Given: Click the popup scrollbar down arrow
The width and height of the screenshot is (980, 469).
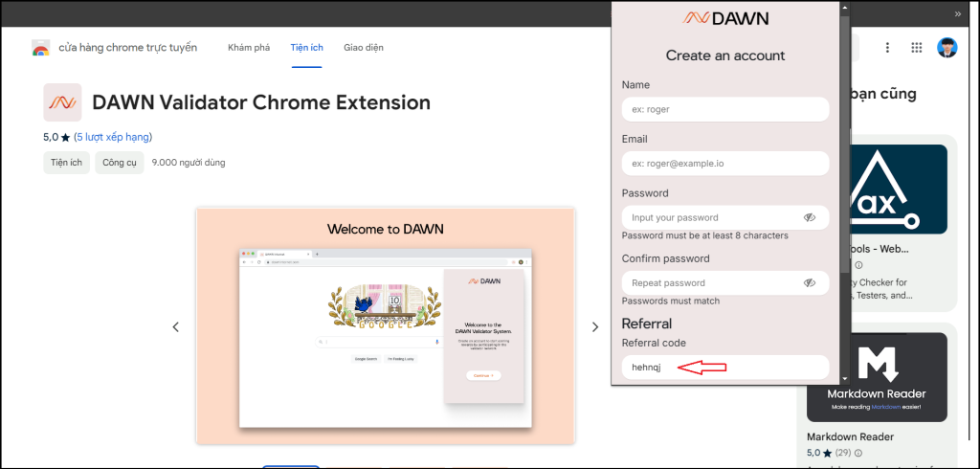Looking at the screenshot, I should 843,379.
